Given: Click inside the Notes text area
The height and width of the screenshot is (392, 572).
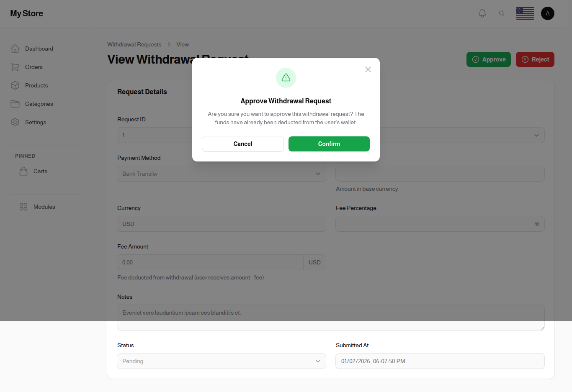Looking at the screenshot, I should pos(330,317).
